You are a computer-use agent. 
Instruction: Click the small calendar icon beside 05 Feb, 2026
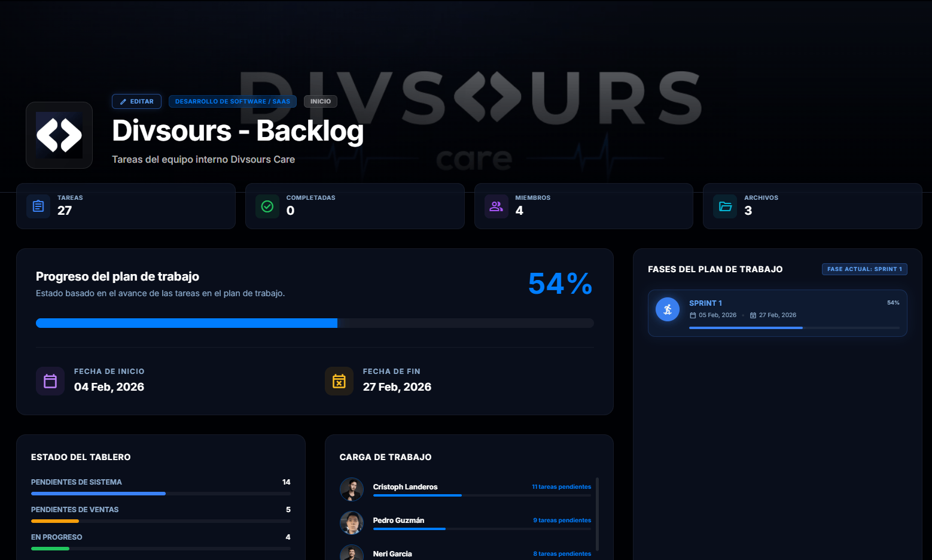[693, 315]
